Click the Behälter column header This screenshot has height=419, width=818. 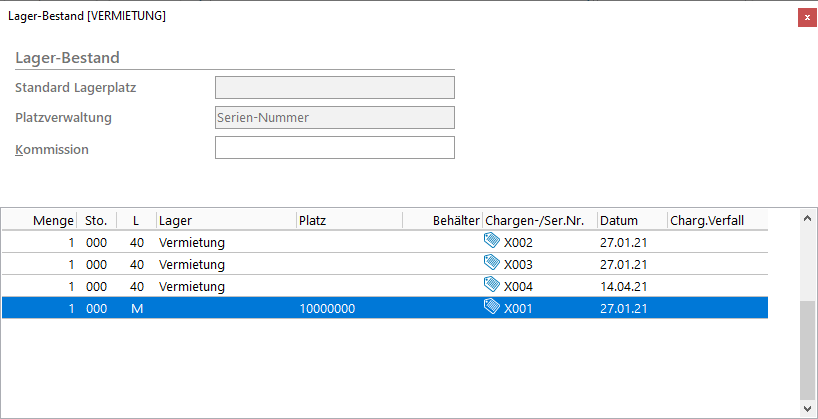455,220
